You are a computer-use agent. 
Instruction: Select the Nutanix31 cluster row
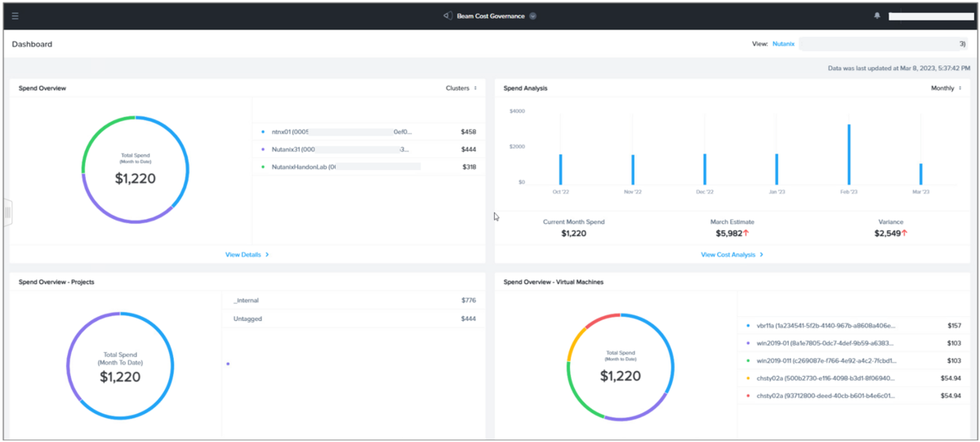tap(368, 150)
